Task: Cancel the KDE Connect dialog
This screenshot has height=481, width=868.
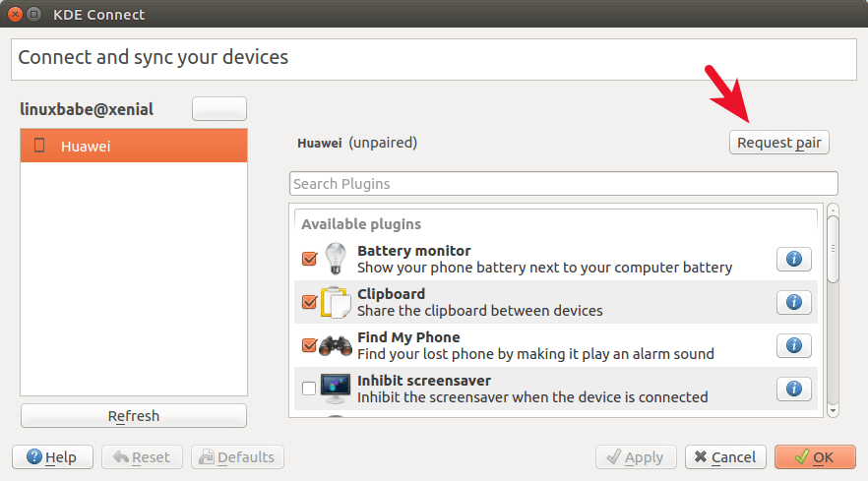Action: click(725, 457)
